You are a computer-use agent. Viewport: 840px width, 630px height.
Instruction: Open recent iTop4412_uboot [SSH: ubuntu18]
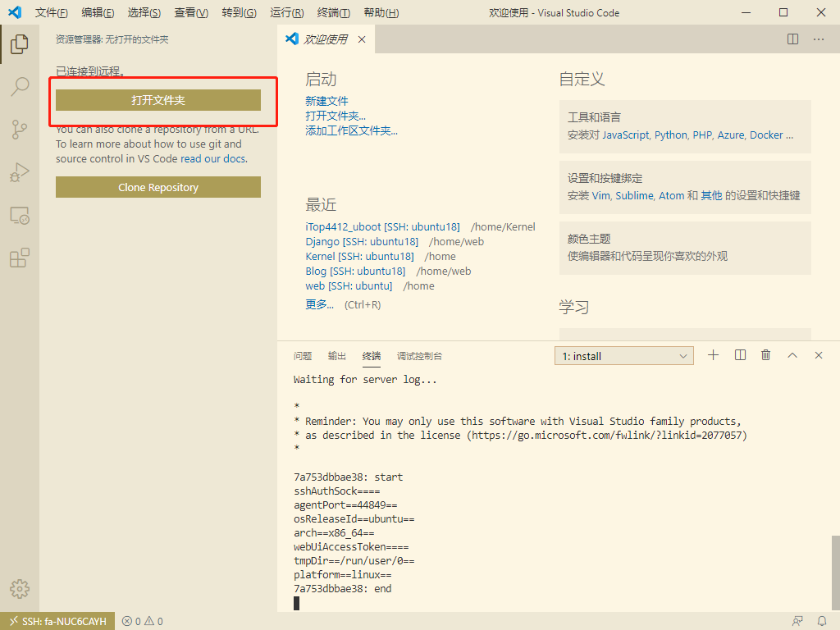(382, 226)
